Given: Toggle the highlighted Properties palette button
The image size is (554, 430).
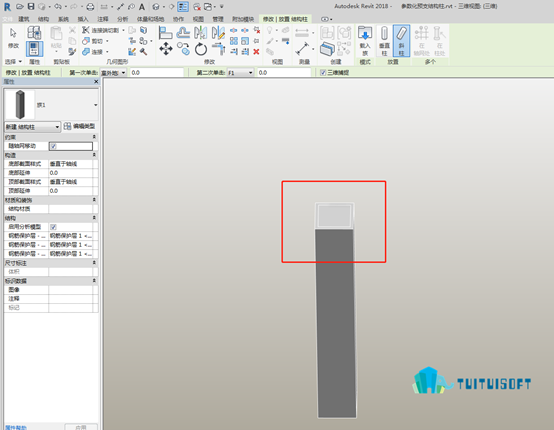Looking at the screenshot, I should [x=34, y=49].
